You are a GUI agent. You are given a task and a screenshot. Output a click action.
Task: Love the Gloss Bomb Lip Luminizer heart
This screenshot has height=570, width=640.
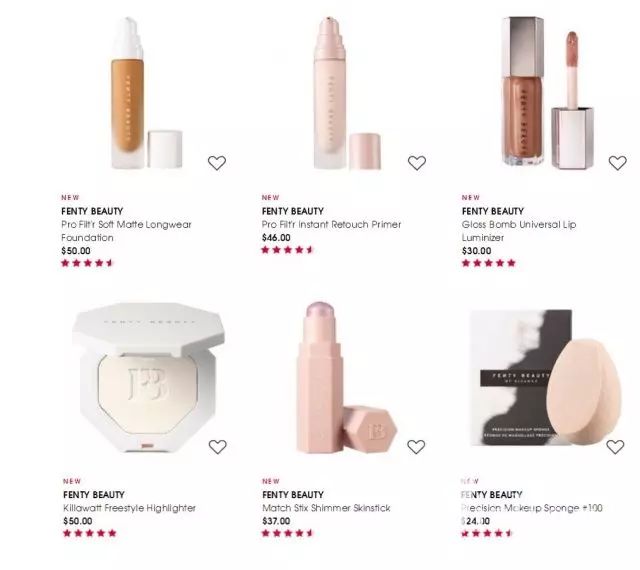(x=618, y=163)
